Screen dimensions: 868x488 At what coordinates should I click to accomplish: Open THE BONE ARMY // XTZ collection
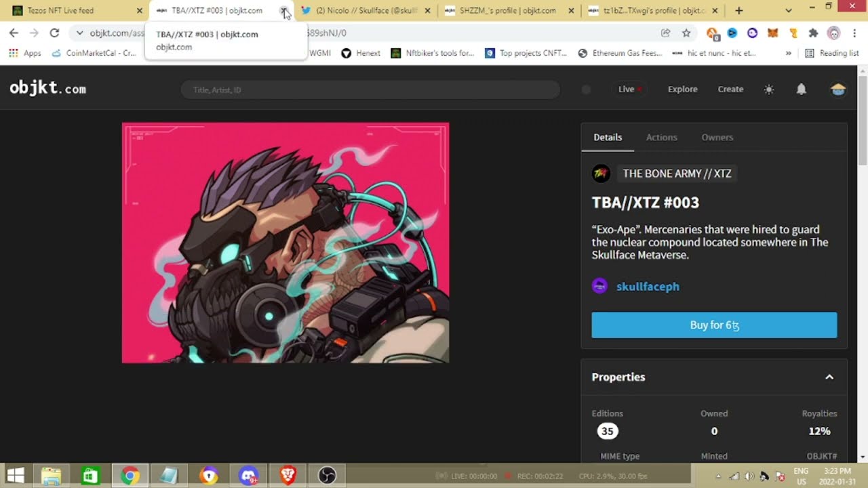click(677, 174)
